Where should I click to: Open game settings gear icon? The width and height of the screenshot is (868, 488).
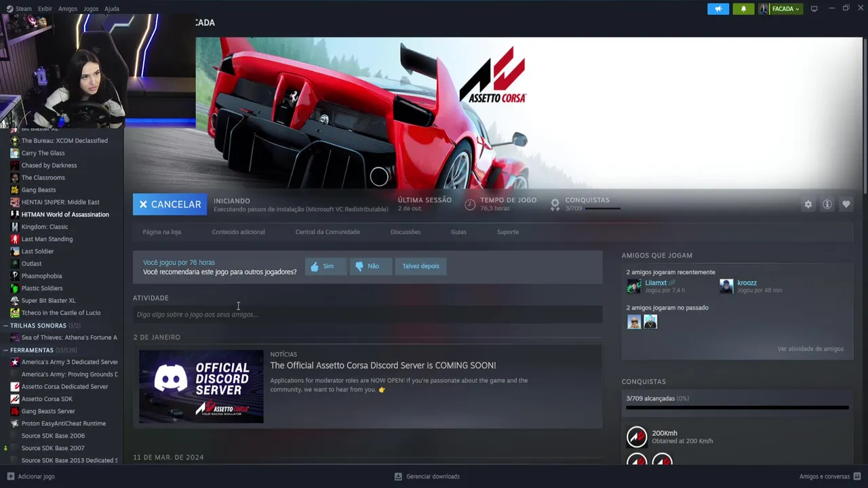[x=808, y=204]
